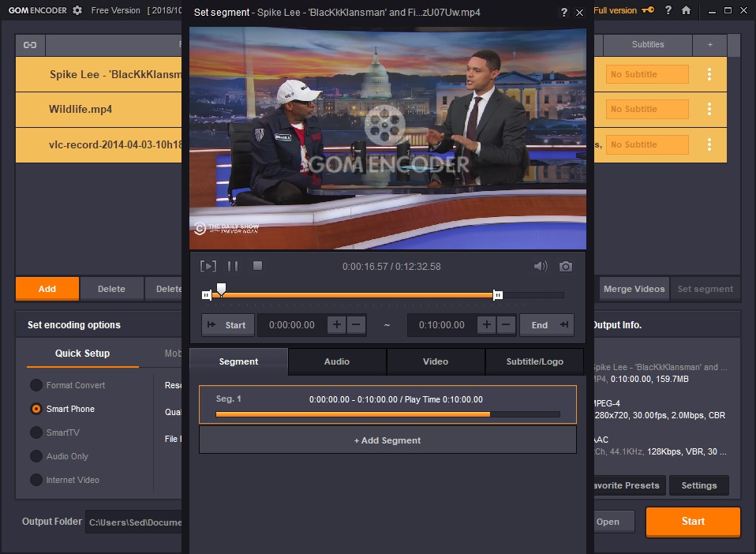Open more options for Wildlife.mp4 row
The height and width of the screenshot is (554, 756).
click(x=709, y=109)
